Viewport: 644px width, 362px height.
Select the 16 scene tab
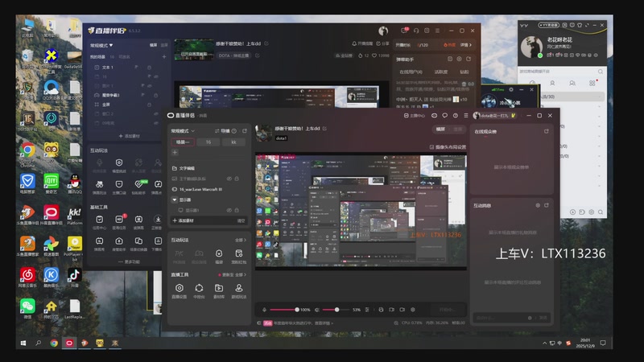point(208,142)
